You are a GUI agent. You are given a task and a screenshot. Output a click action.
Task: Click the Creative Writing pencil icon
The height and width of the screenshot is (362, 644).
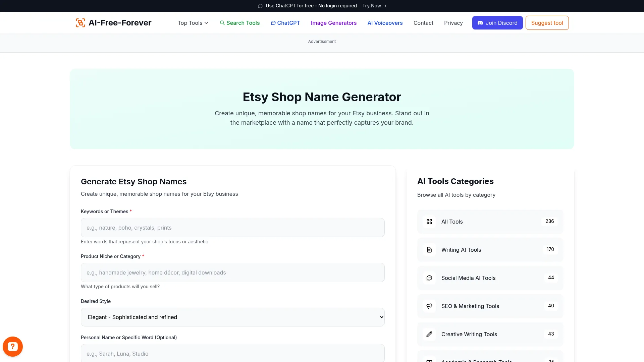[x=429, y=334]
